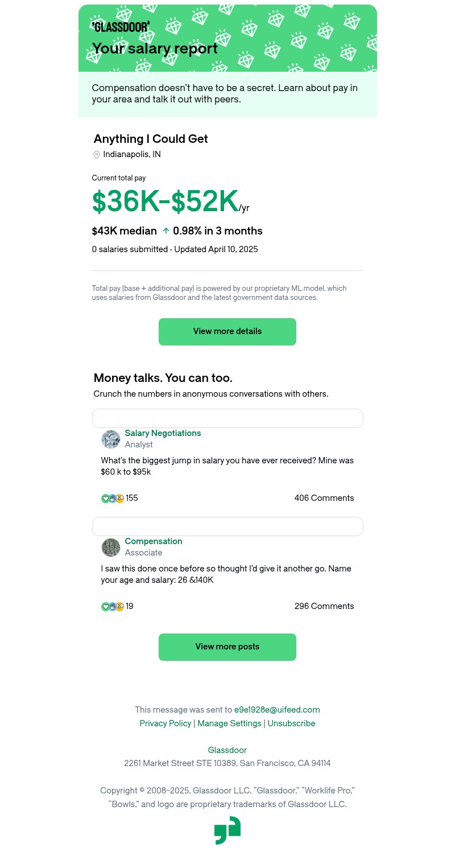Toggle the laughing reaction on Salary Negotiations post
This screenshot has height=868, width=455.
120,498
